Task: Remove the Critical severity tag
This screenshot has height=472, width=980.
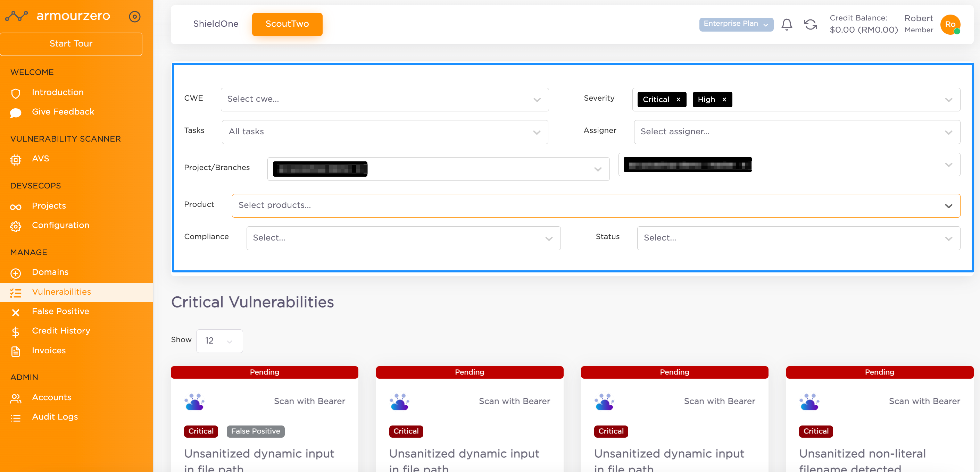Action: (678, 99)
